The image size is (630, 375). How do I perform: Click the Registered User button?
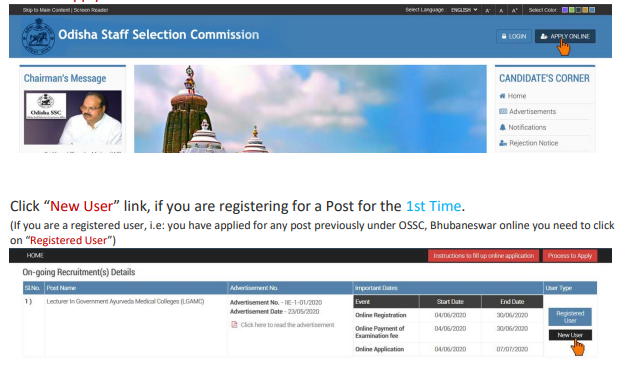570,317
